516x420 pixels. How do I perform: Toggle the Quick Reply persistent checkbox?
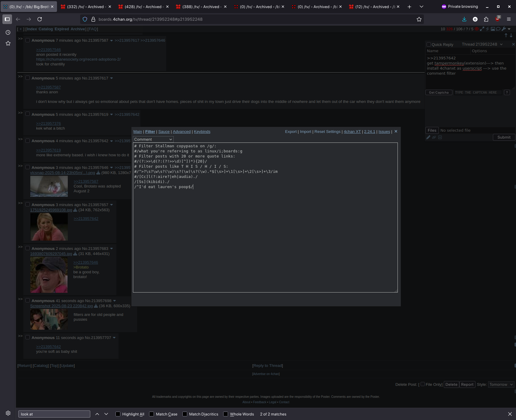(429, 44)
